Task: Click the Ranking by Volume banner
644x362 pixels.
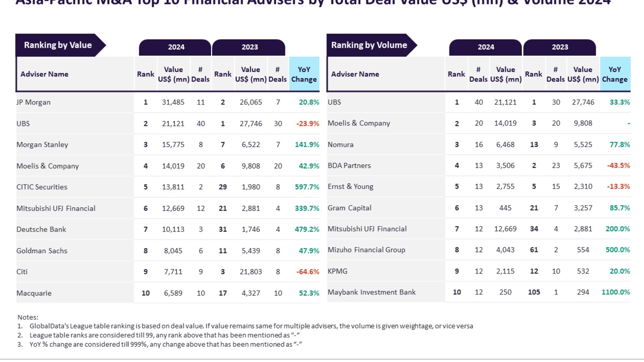Action: (369, 45)
